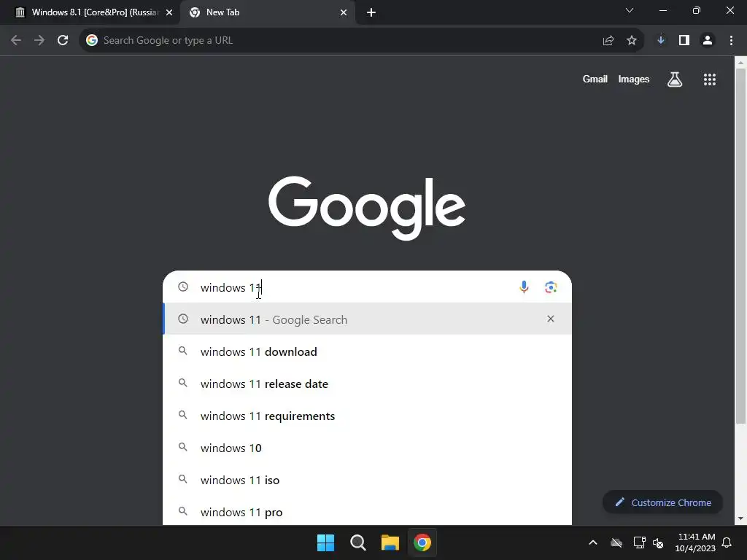Open a new tab with the plus button
This screenshot has height=560, width=747.
pyautogui.click(x=371, y=12)
